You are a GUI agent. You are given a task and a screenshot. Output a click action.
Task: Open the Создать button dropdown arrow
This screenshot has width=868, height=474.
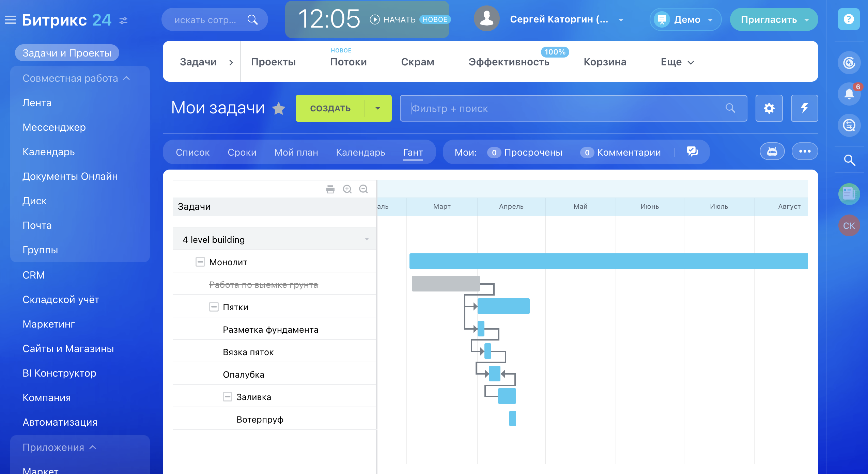tap(378, 108)
